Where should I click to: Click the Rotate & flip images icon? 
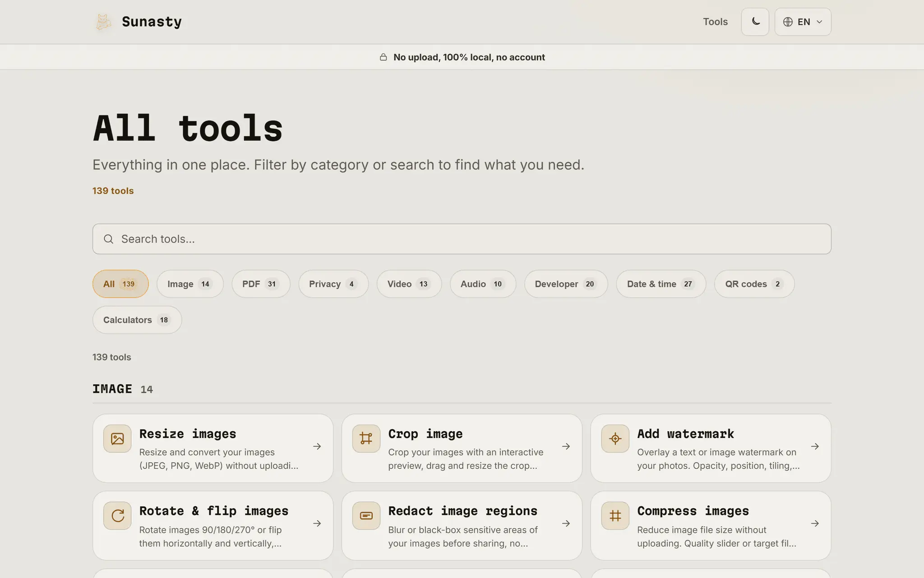[x=117, y=516]
